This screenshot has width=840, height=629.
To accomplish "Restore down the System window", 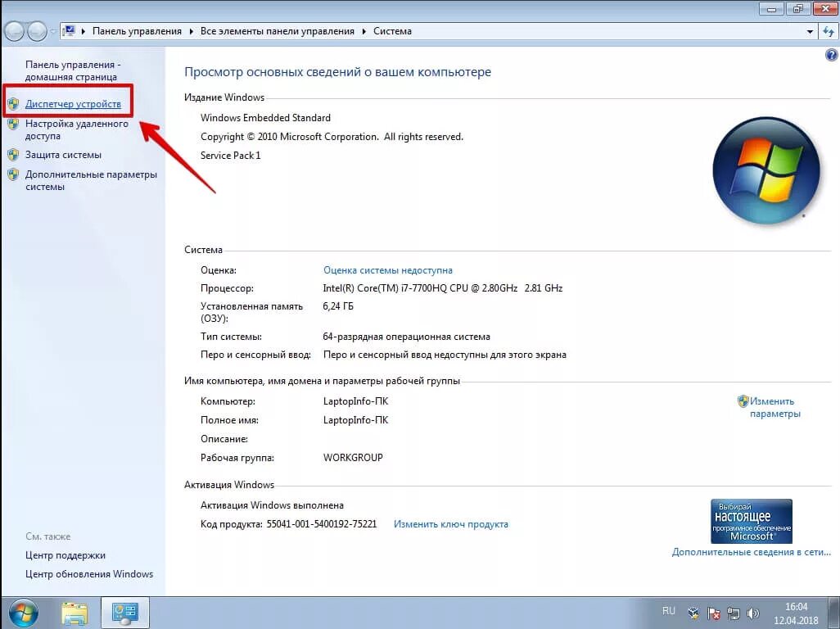I will coord(799,8).
